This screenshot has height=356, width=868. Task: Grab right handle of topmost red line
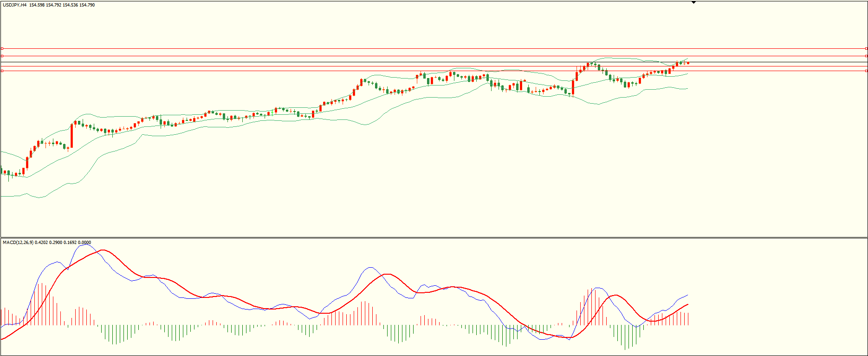(866, 48)
